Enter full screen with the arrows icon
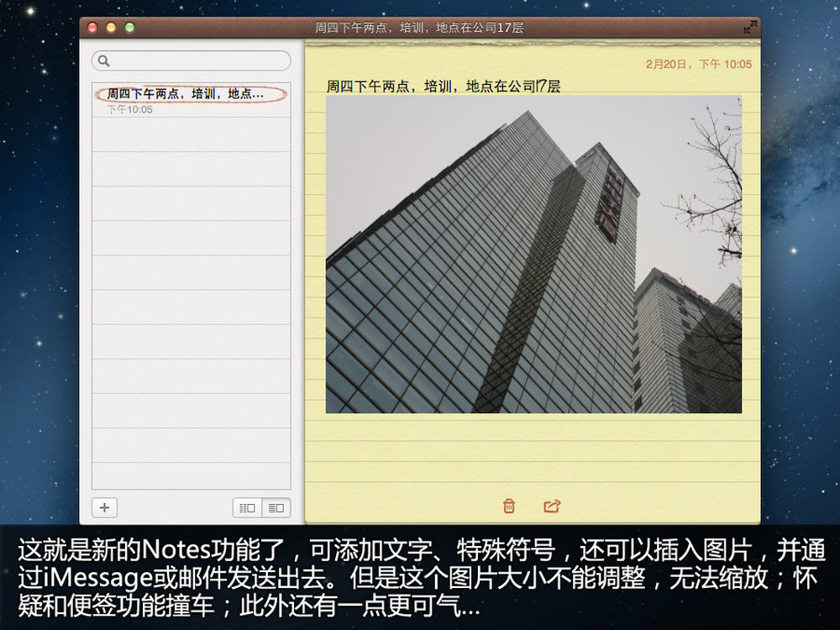 point(750,28)
